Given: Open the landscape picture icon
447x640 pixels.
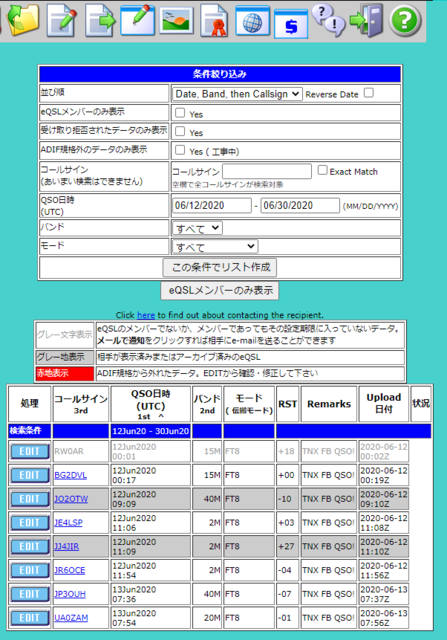Looking at the screenshot, I should tap(176, 20).
